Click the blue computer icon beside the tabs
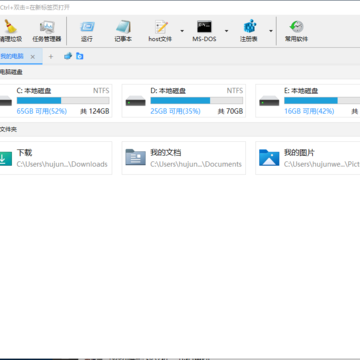 [x=68, y=56]
